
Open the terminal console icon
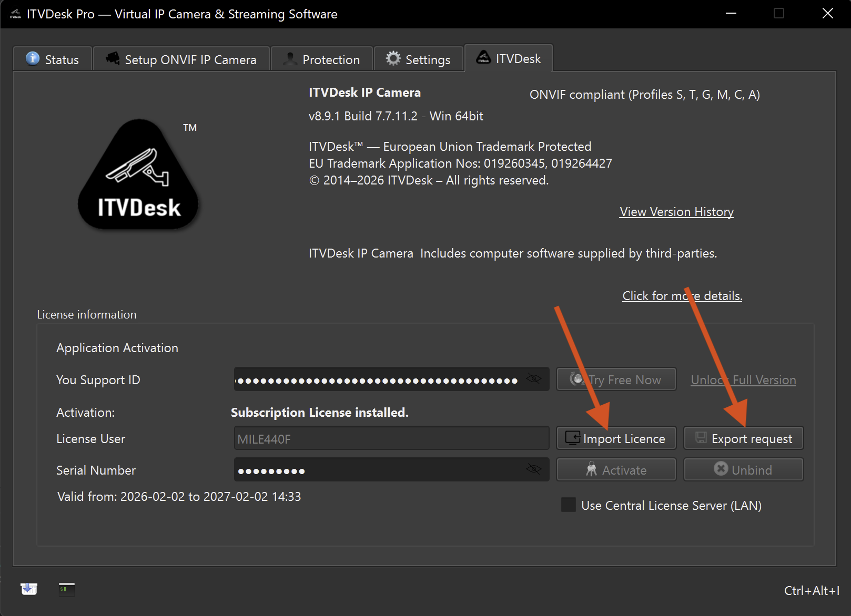(x=67, y=589)
